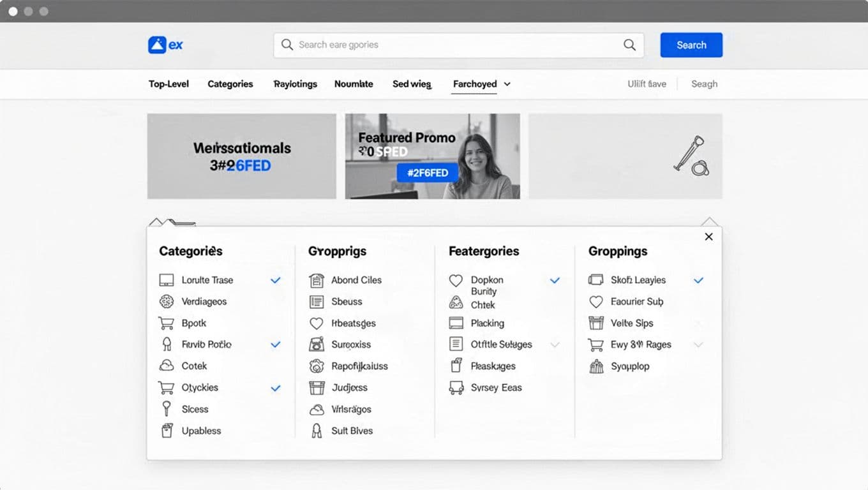Select the heart icon beside Hbeatsges
This screenshot has width=868, height=490.
point(317,323)
